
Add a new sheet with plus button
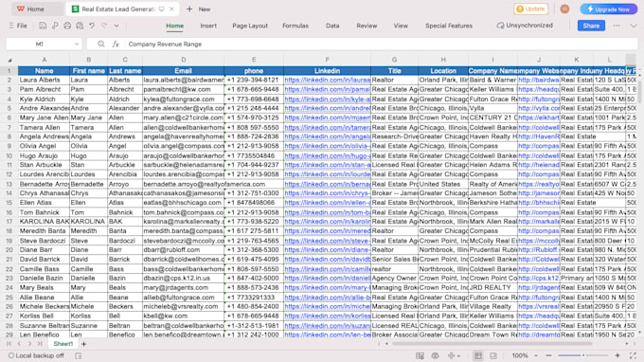point(83,344)
